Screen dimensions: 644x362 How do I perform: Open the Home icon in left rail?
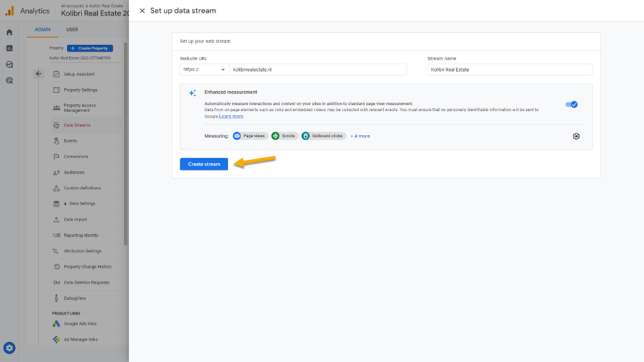point(10,32)
